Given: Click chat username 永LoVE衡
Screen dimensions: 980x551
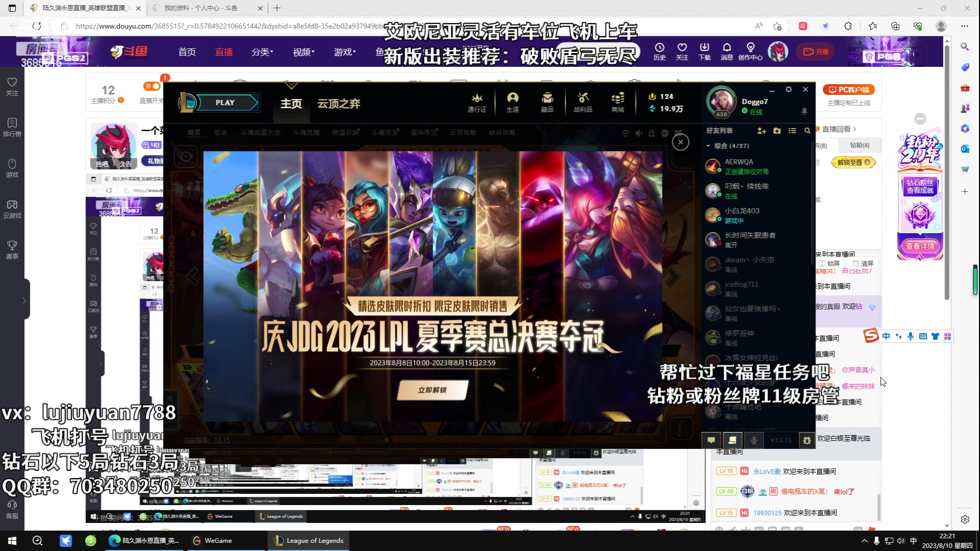Looking at the screenshot, I should coord(767,471).
